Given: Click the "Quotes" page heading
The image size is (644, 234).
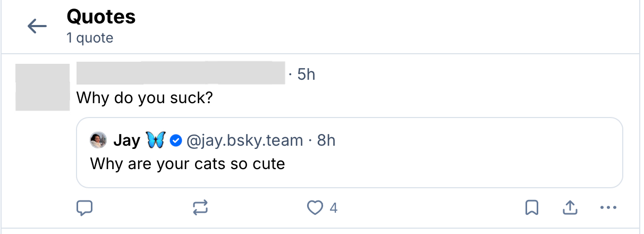Looking at the screenshot, I should tap(101, 18).
